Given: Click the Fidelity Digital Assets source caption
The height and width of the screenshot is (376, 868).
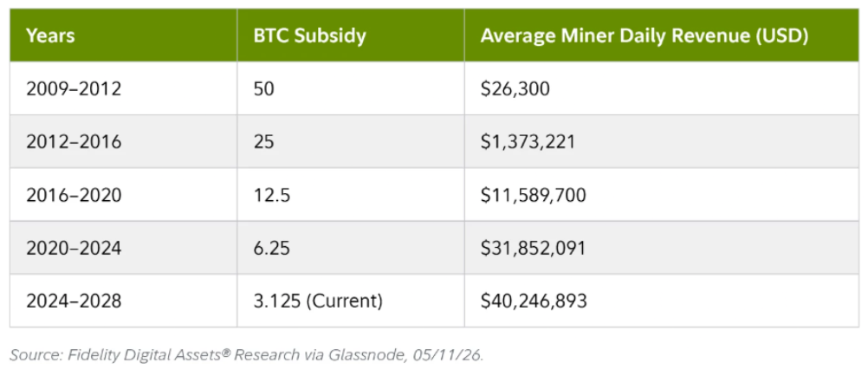Looking at the screenshot, I should pos(246,355).
